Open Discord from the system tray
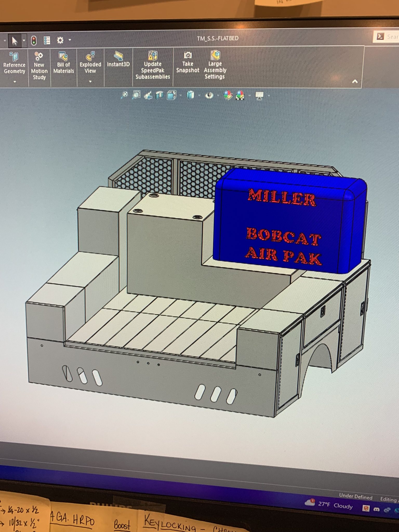 tap(376, 509)
